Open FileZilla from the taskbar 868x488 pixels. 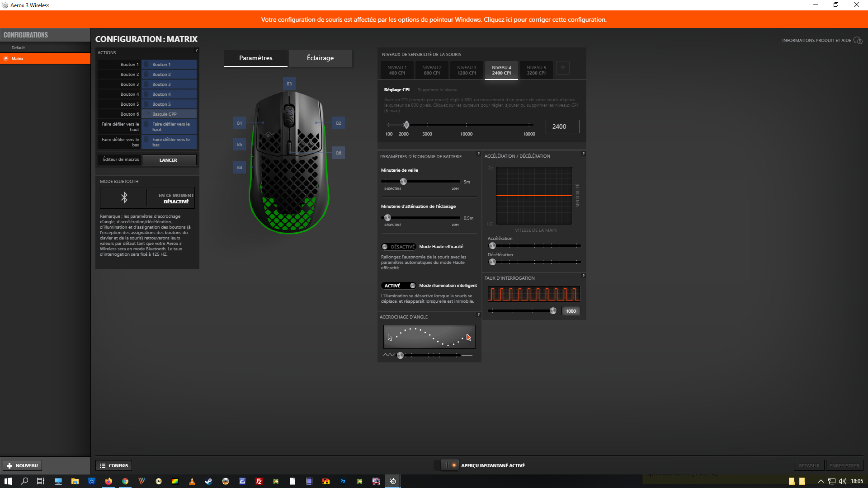pos(259,481)
